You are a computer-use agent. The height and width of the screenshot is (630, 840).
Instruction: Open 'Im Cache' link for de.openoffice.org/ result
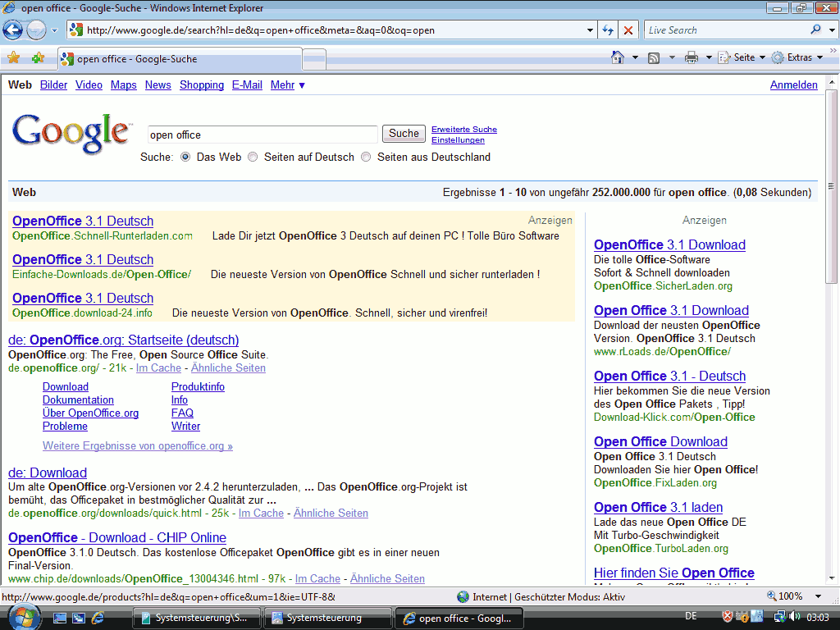point(158,368)
